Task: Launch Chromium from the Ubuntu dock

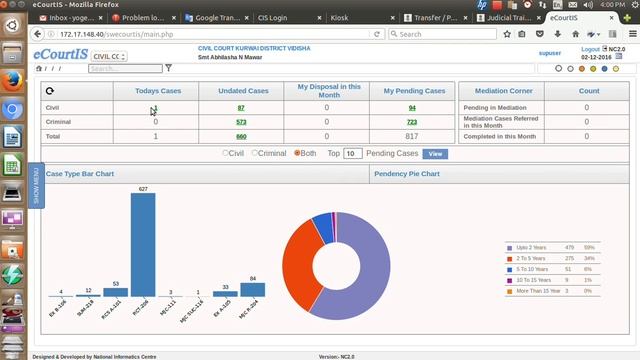Action: [x=12, y=109]
